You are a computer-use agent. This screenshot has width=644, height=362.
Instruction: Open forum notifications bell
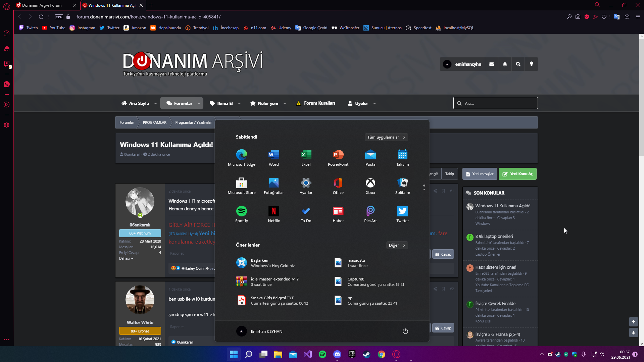pos(505,64)
